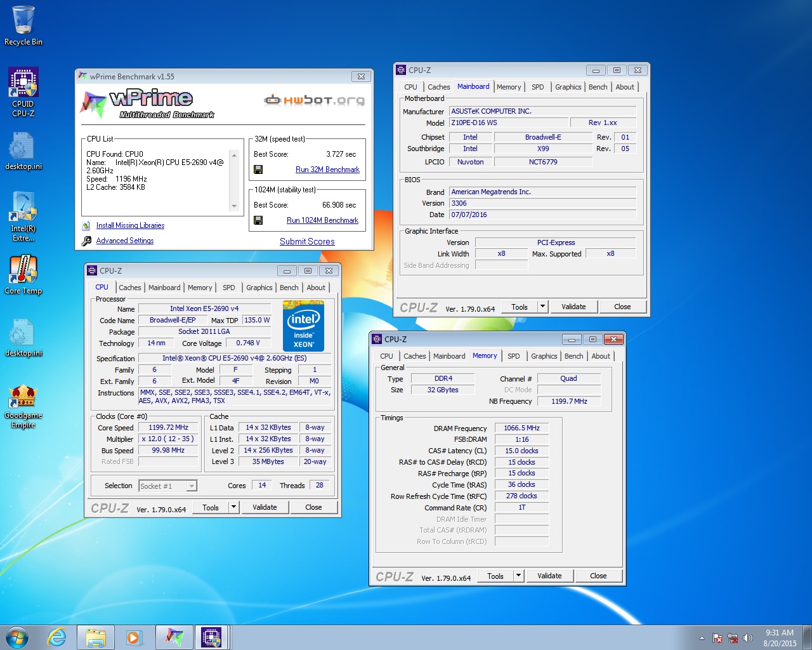Switch to CPU tab in Memory window
This screenshot has height=650, width=812.
(x=387, y=356)
